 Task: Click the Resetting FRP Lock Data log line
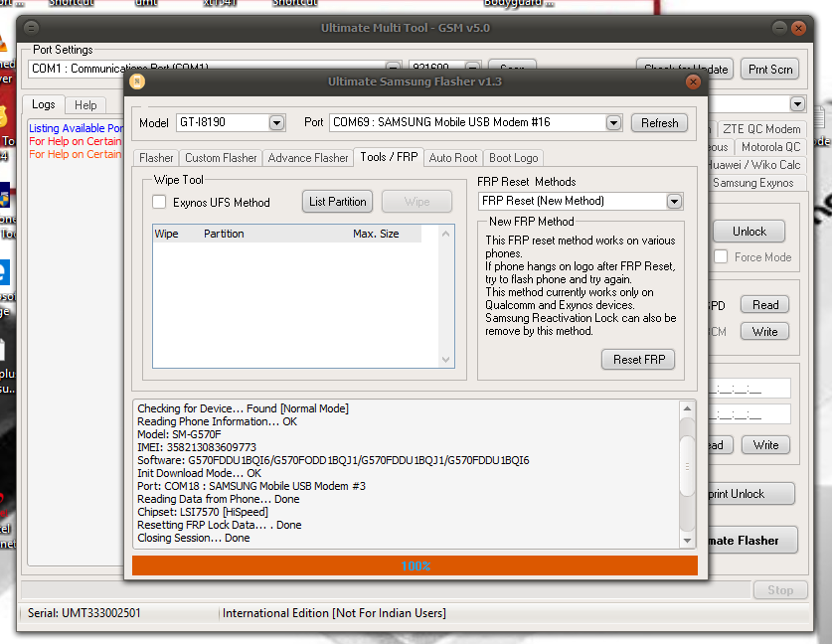[x=219, y=525]
